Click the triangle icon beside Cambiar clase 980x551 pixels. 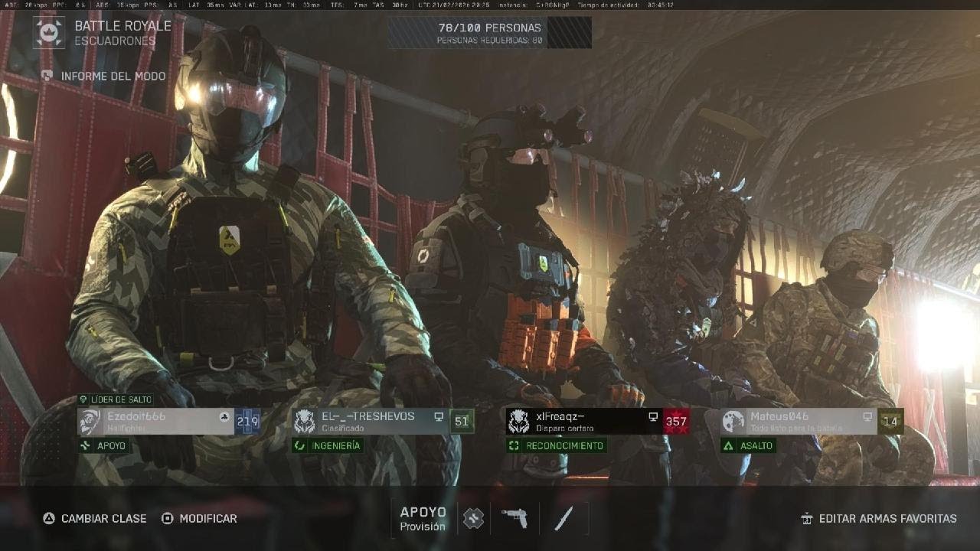tap(48, 518)
